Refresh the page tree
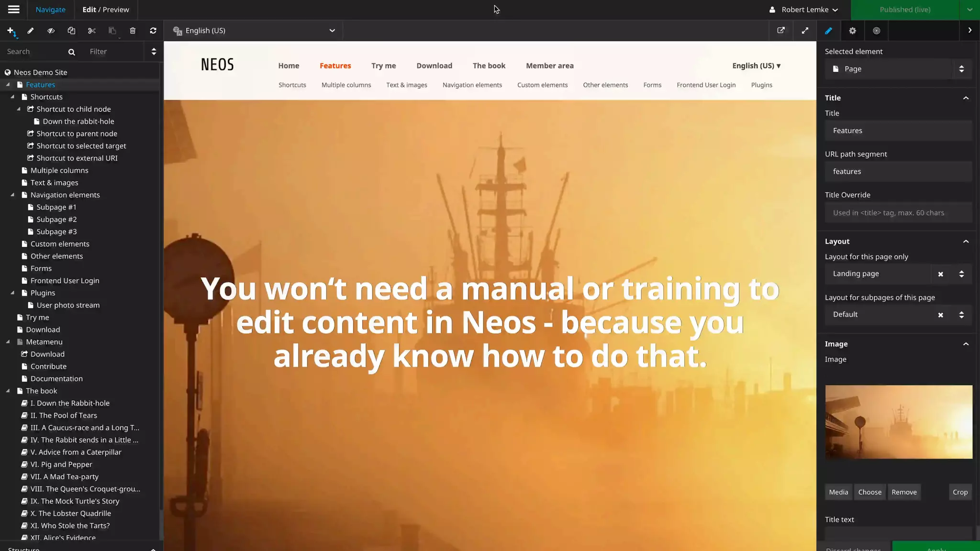Image resolution: width=980 pixels, height=551 pixels. pos(153,31)
